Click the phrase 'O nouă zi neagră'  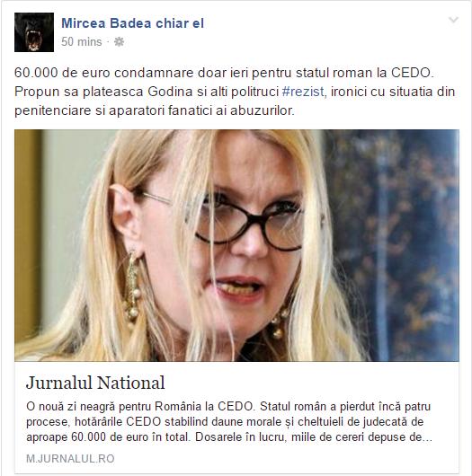click(x=71, y=407)
